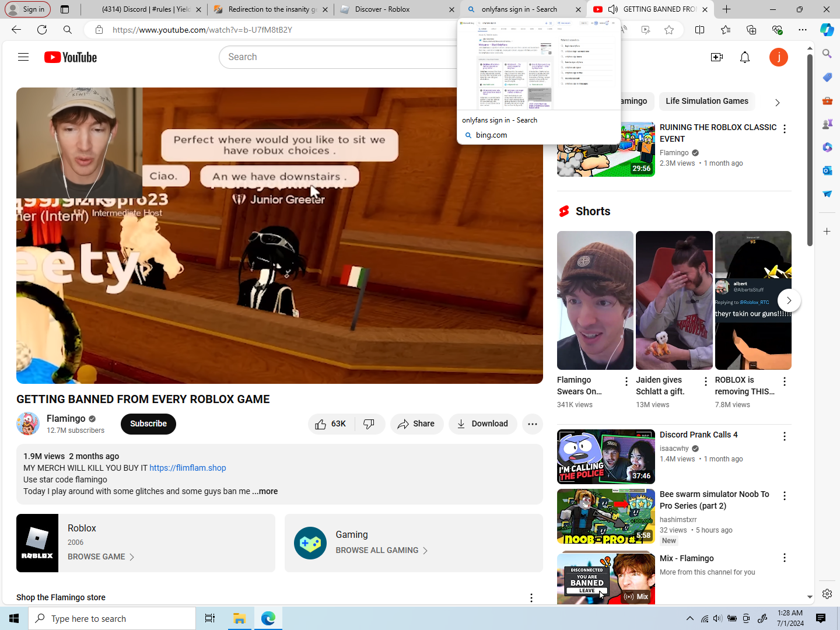The height and width of the screenshot is (630, 840).
Task: Open Outlook in the Edge sidebar
Action: [x=827, y=170]
